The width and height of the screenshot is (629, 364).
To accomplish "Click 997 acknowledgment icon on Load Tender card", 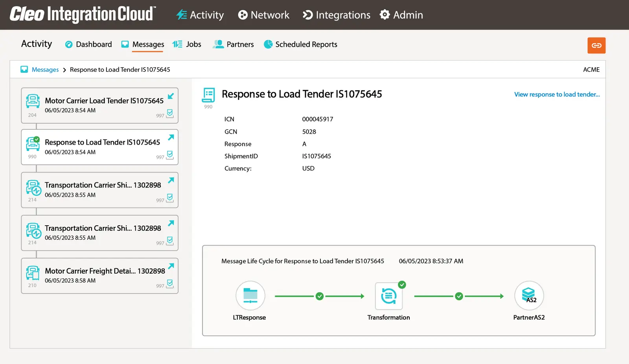I will pyautogui.click(x=170, y=114).
